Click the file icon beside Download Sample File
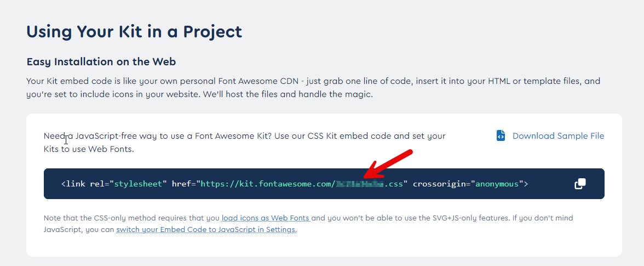644x266 pixels. (501, 136)
